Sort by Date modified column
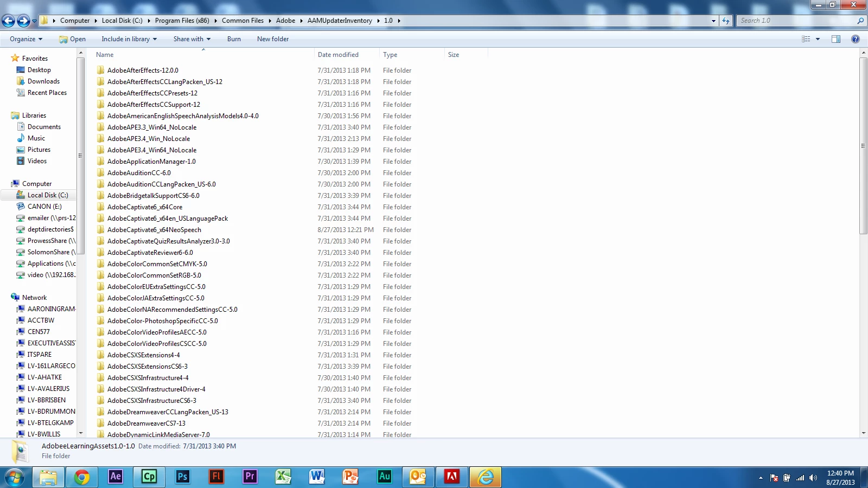 347,55
